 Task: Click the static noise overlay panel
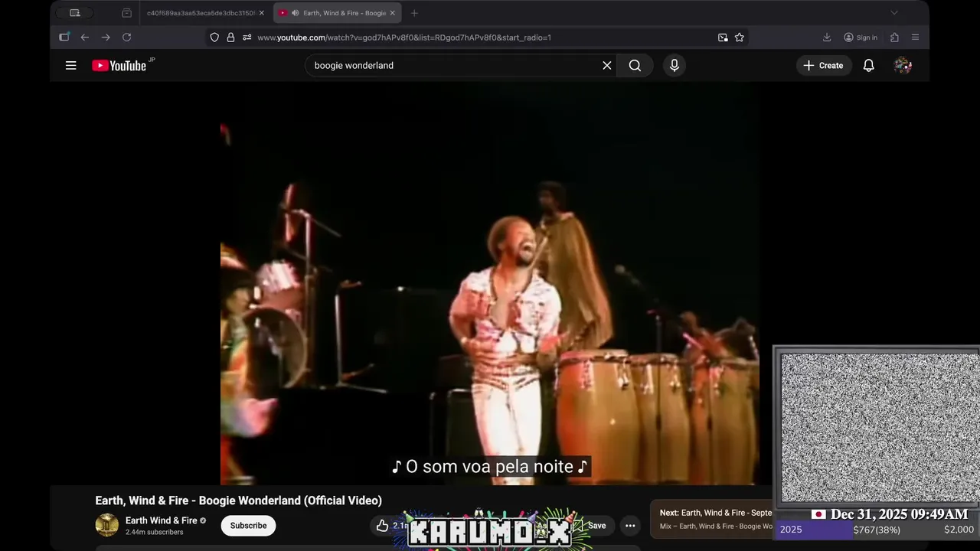point(878,427)
